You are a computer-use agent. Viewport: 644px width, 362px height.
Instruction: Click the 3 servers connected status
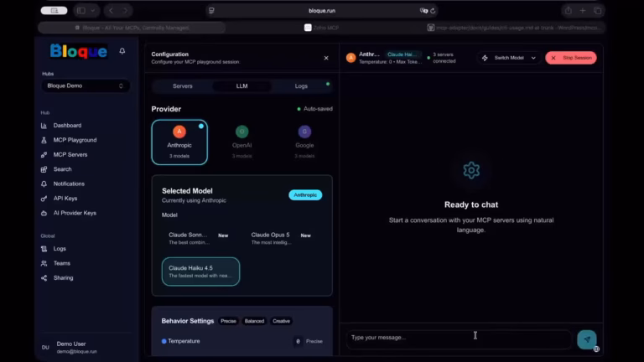442,58
